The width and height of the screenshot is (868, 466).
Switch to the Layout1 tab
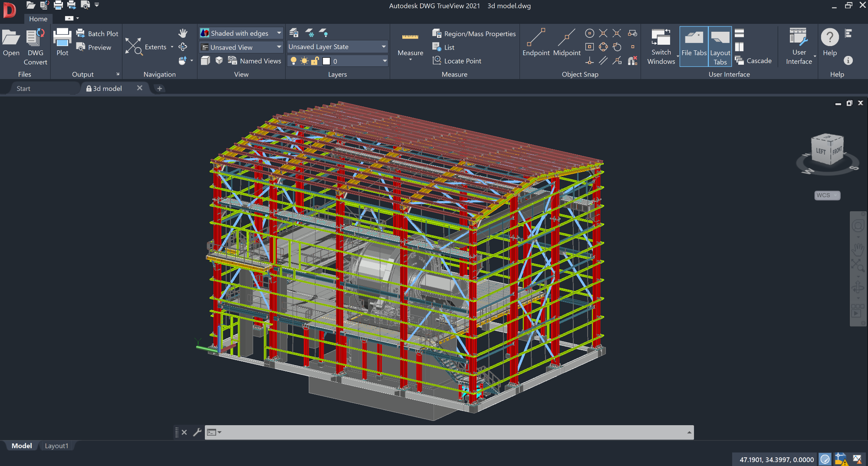pos(56,446)
